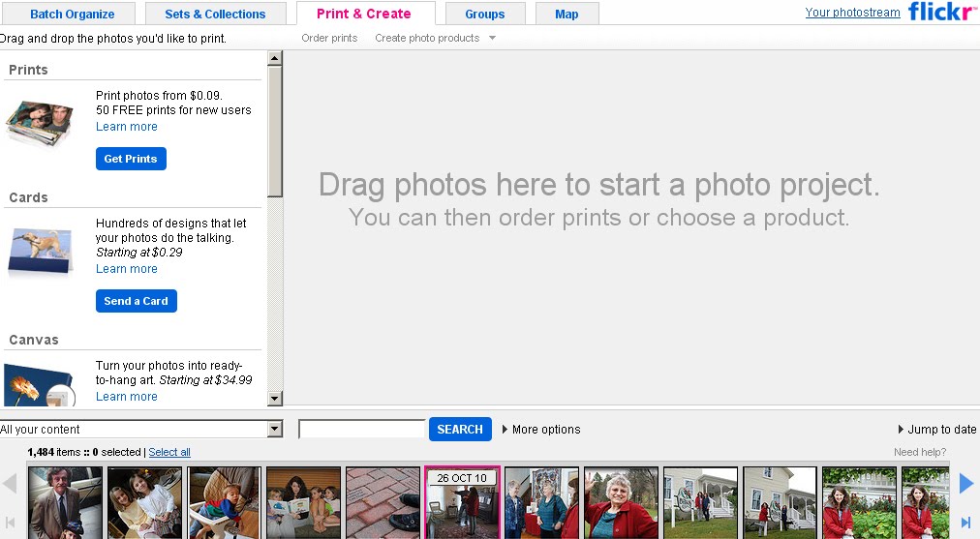980x539 pixels.
Task: Choose Order prints menu item
Action: pyautogui.click(x=329, y=38)
